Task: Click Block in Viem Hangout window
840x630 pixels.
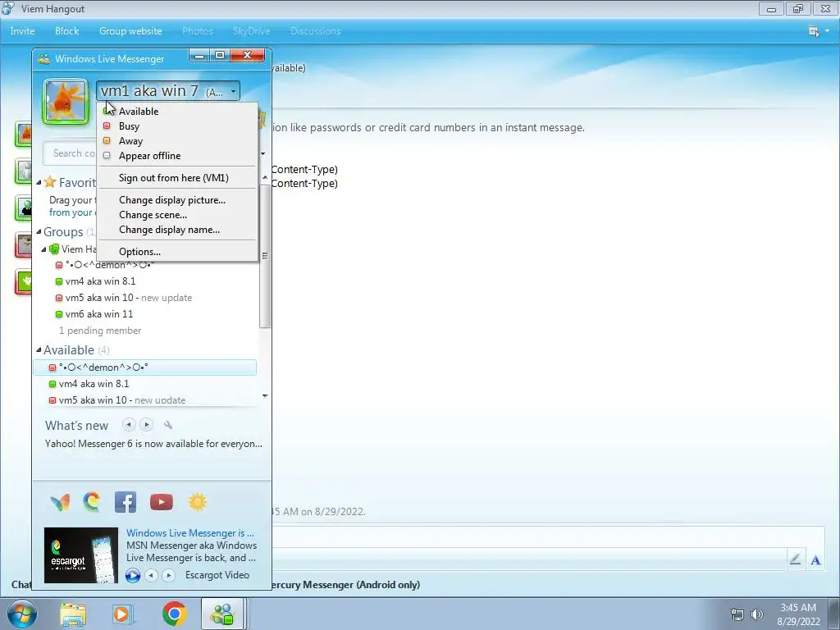Action: click(67, 31)
